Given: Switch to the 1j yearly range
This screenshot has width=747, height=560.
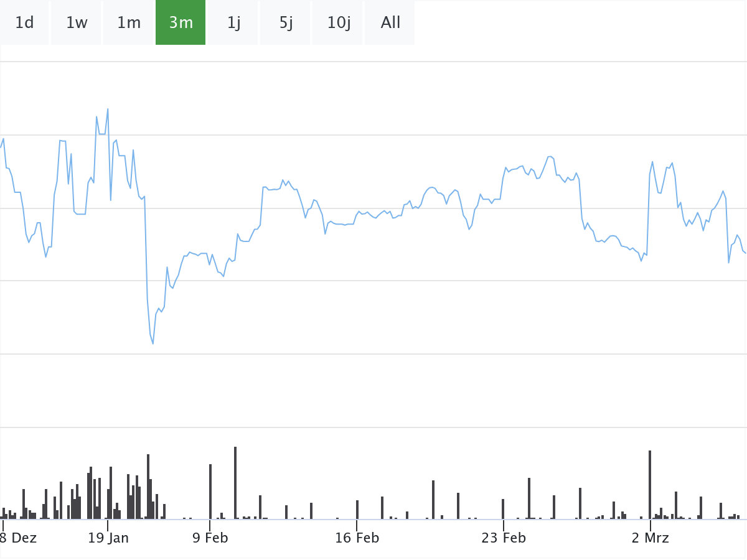Looking at the screenshot, I should pyautogui.click(x=233, y=23).
